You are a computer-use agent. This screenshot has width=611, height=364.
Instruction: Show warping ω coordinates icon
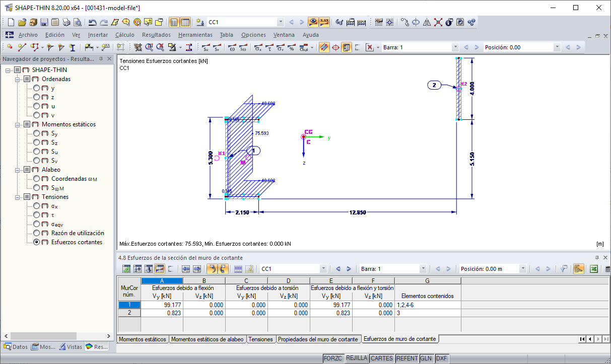point(232,47)
